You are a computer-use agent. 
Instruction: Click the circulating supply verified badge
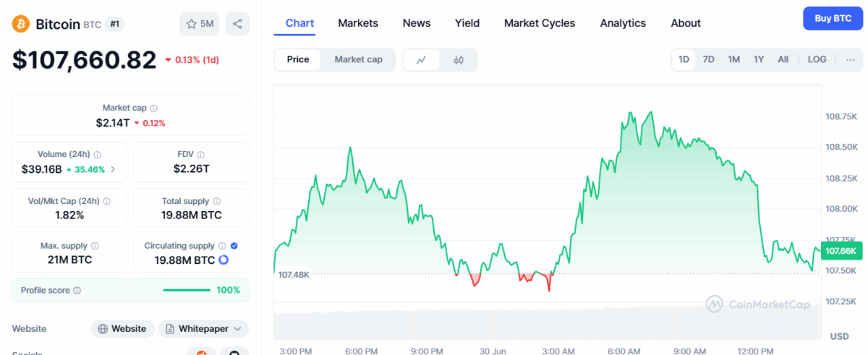[234, 246]
